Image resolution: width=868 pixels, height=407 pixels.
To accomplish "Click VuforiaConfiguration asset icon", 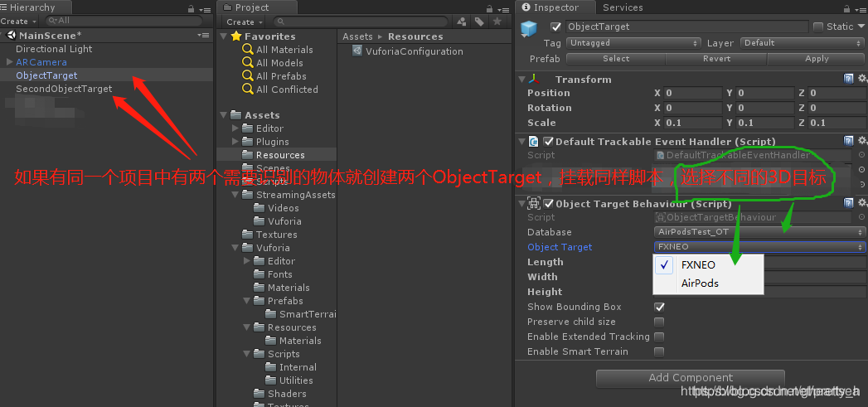I will (x=357, y=51).
